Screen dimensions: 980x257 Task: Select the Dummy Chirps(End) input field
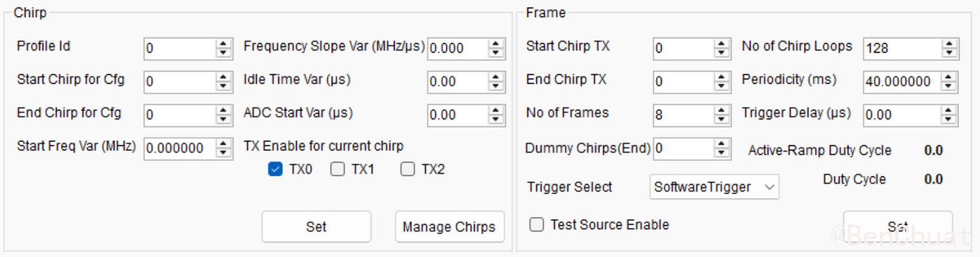coord(683,148)
